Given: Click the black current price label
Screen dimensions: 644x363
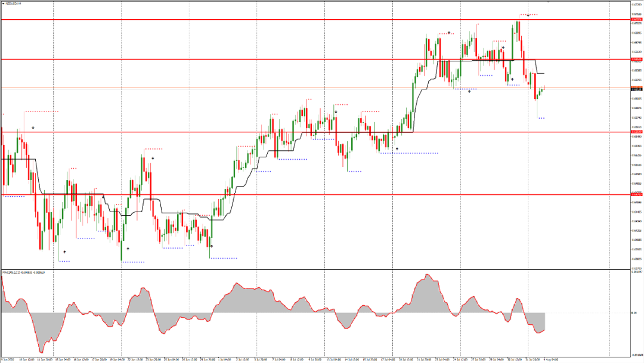Looking at the screenshot, I should (x=636, y=89).
